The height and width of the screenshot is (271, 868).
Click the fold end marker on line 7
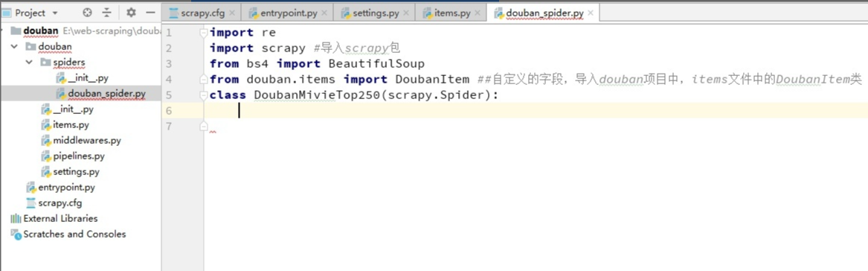pos(204,127)
